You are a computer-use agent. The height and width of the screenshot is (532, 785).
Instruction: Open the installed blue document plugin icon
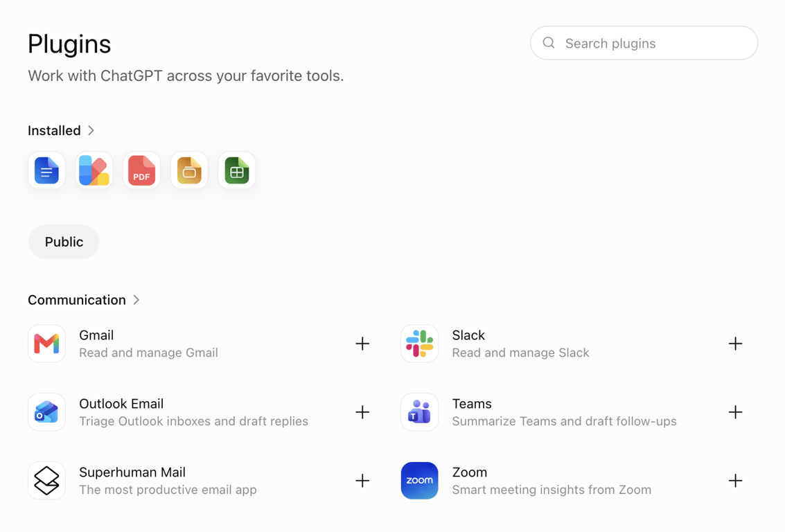pos(46,170)
